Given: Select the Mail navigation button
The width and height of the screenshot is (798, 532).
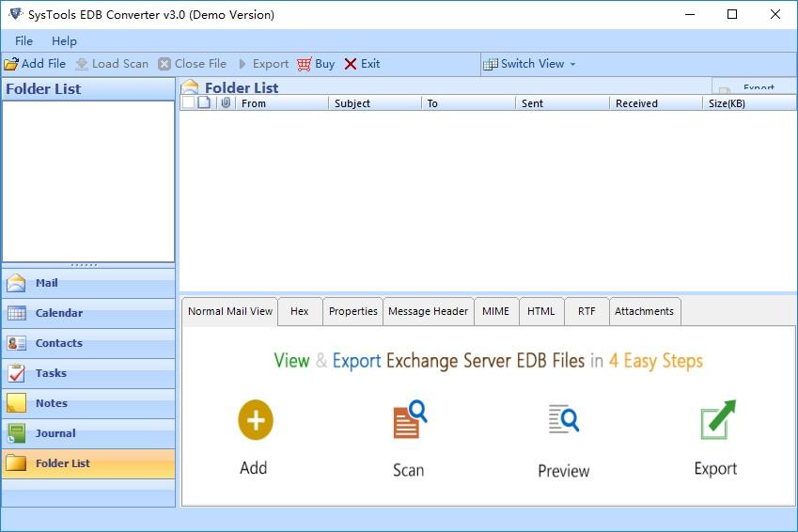Looking at the screenshot, I should (88, 283).
